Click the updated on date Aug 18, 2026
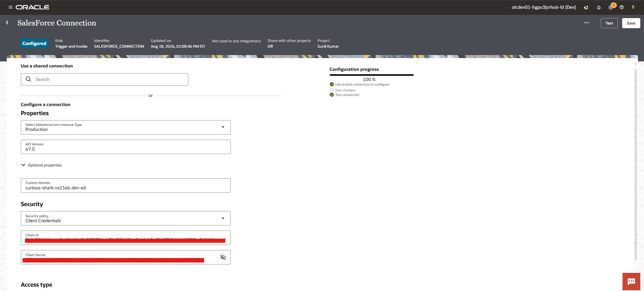This screenshot has width=644, height=291. coord(178,46)
